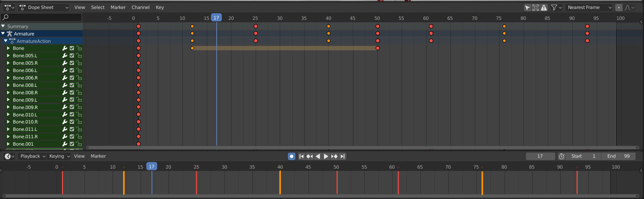Click the current frame field showing 17
Image resolution: width=644 pixels, height=199 pixels.
tap(540, 156)
